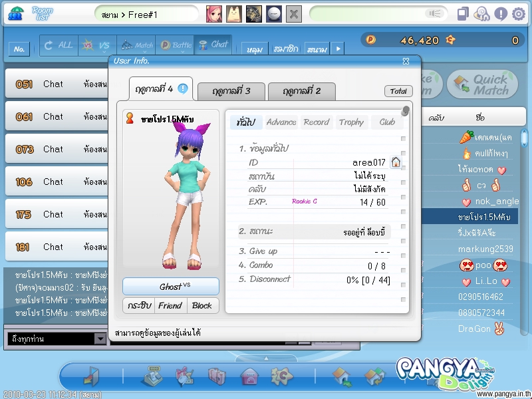The height and width of the screenshot is (399, 532).
Task: Block this player
Action: pos(202,306)
